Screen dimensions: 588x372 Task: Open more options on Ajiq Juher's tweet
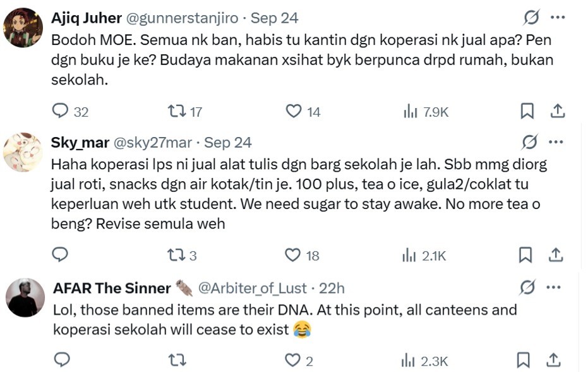click(558, 18)
